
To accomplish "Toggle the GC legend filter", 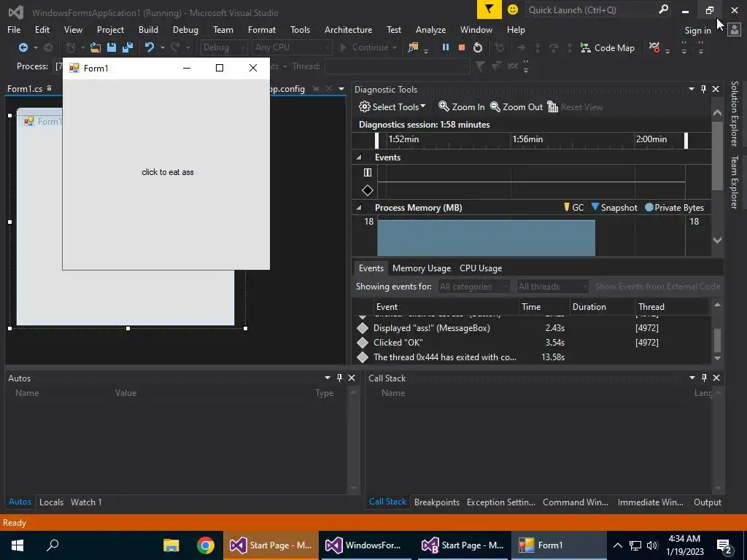I will tap(573, 208).
